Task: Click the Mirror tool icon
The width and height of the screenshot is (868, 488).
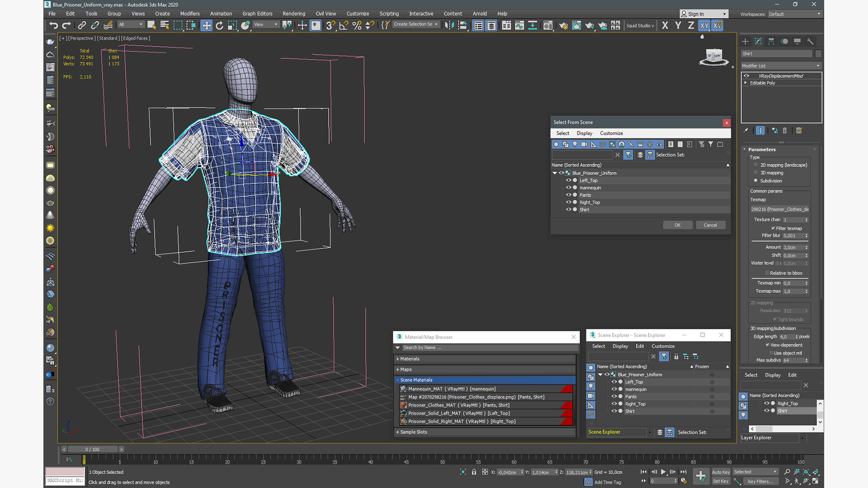Action: coord(449,25)
